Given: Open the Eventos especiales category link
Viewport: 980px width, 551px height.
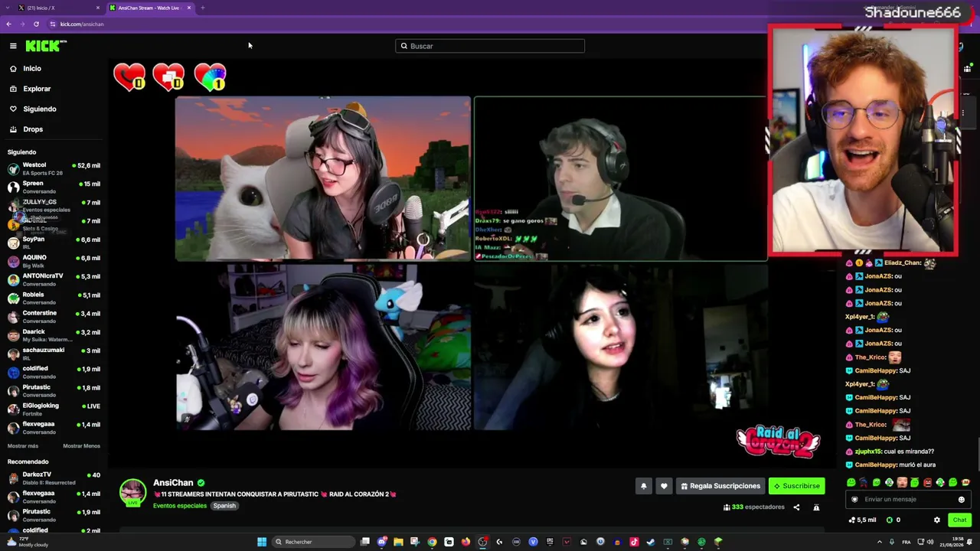Looking at the screenshot, I should [x=180, y=506].
